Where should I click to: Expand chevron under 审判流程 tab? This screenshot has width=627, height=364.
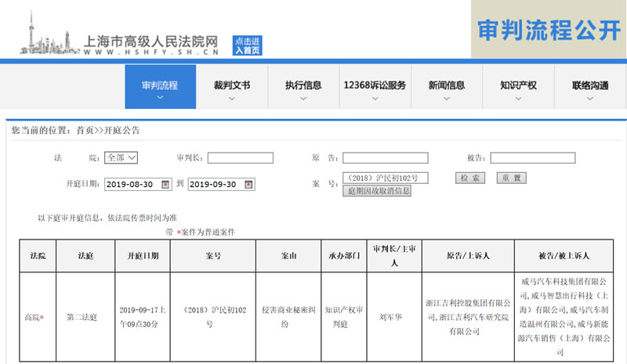[159, 99]
